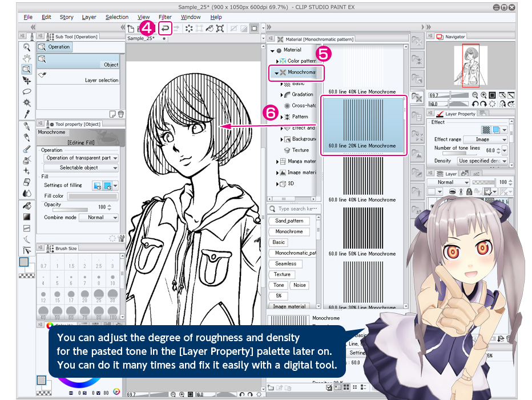
Task: Select the Move layer tool
Action: (x=26, y=81)
